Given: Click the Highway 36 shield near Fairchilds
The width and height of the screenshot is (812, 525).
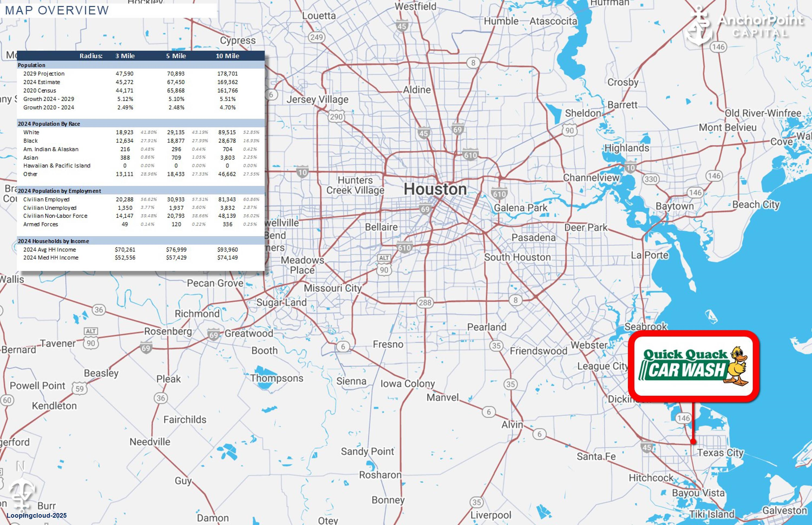Looking at the screenshot, I should (161, 398).
